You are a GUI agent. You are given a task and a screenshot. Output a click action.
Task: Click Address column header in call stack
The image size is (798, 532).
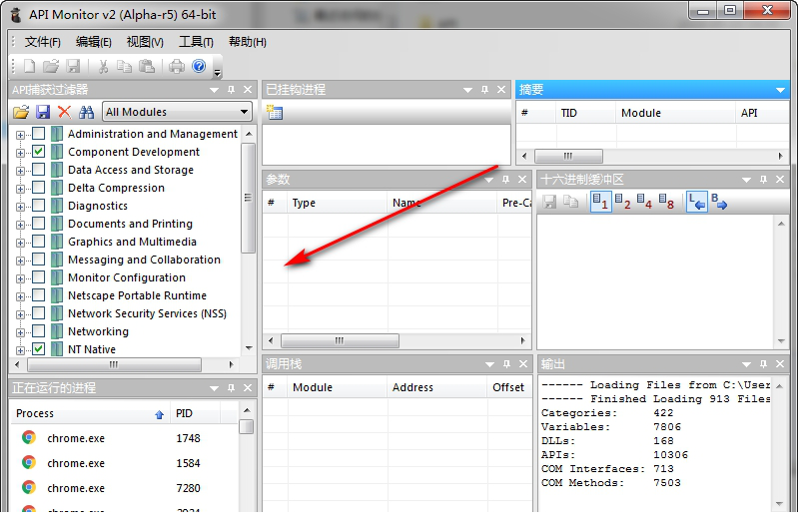pyautogui.click(x=436, y=387)
